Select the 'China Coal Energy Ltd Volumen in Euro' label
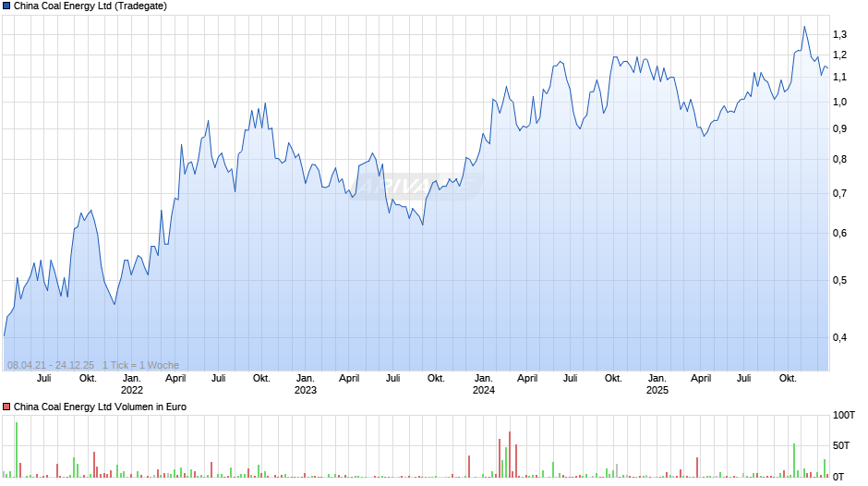The height and width of the screenshot is (486, 868). pyautogui.click(x=101, y=407)
